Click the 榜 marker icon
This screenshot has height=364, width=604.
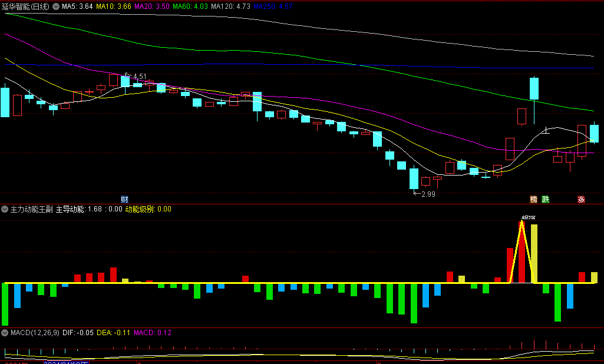(533, 200)
